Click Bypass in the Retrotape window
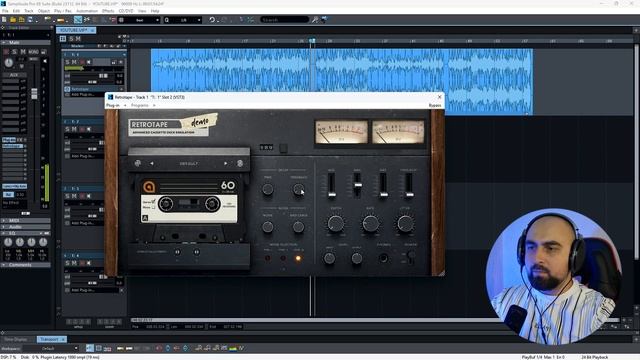The image size is (640, 360). pos(435,105)
